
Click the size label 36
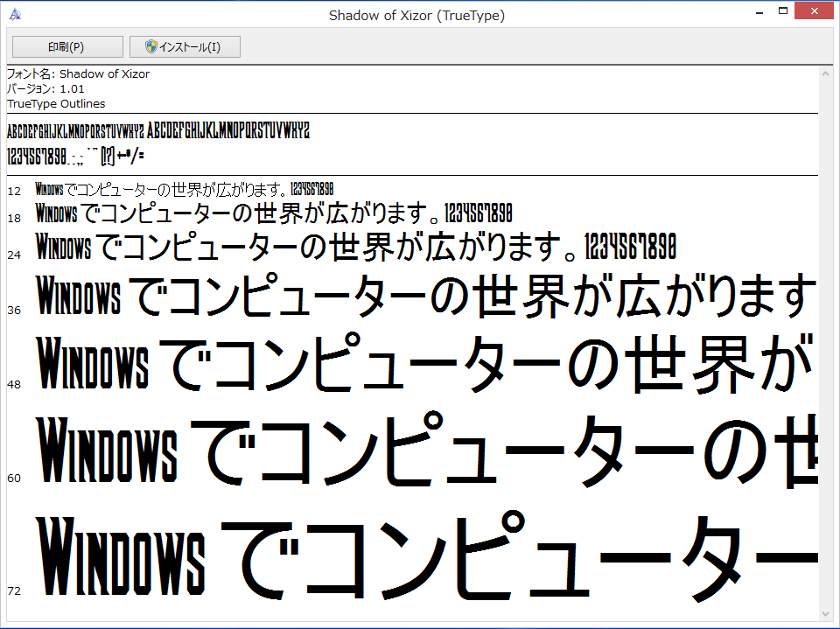[15, 311]
